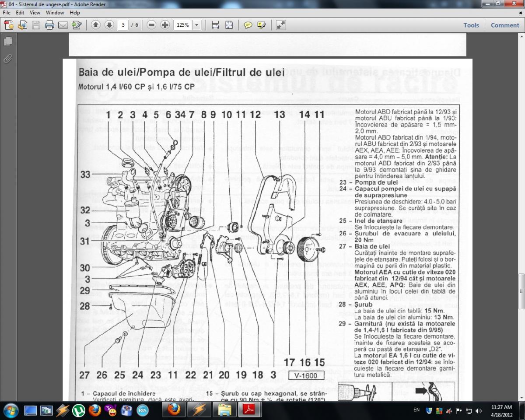
Task: Click the subtitle 'Motorul 1,4 l/60 CP și 1,6 l/75 CP'
Action: (x=136, y=87)
